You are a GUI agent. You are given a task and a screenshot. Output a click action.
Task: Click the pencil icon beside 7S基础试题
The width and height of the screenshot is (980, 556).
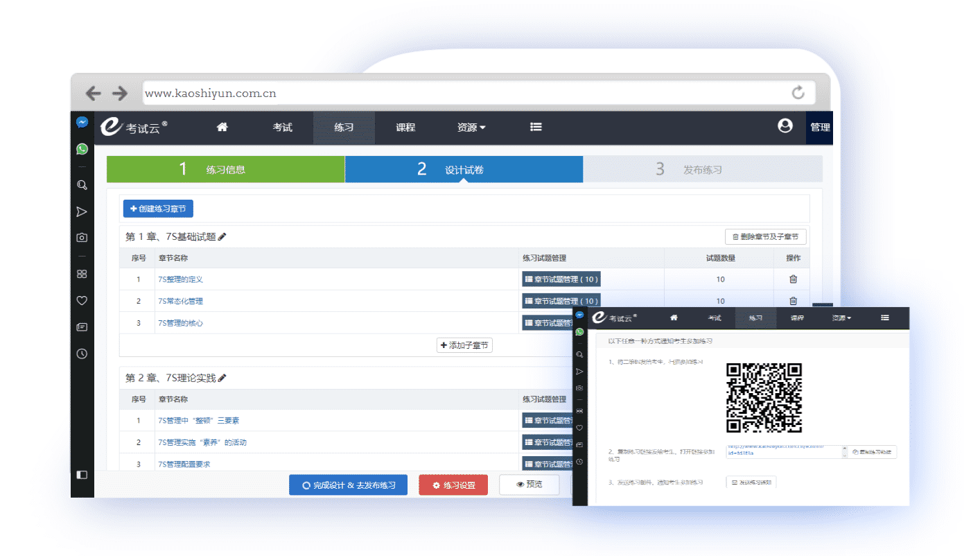(222, 237)
